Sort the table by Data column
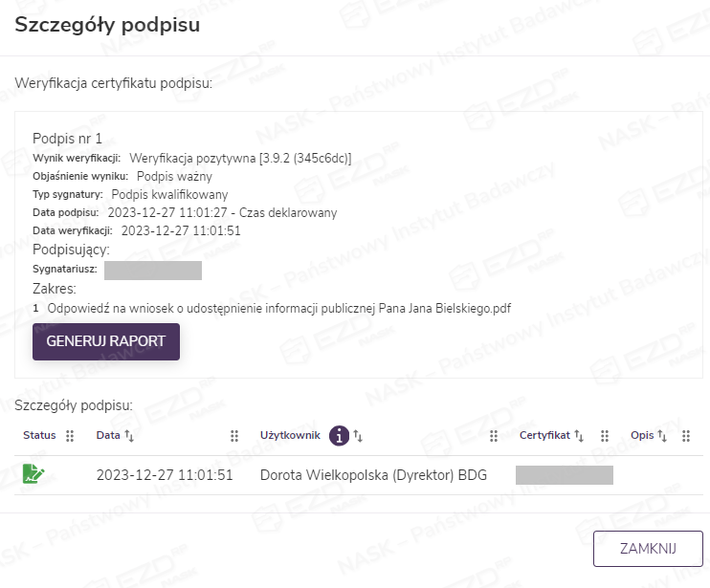The width and height of the screenshot is (710, 588). [129, 436]
